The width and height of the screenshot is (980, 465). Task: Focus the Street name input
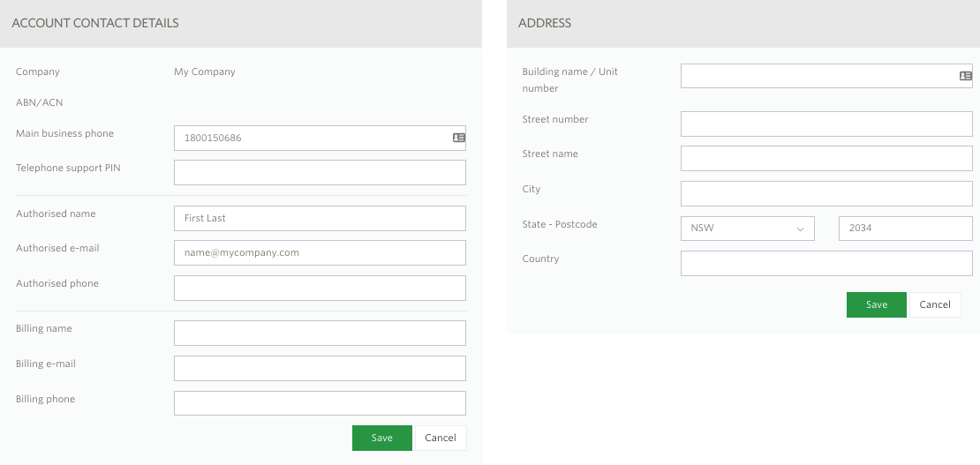[826, 158]
